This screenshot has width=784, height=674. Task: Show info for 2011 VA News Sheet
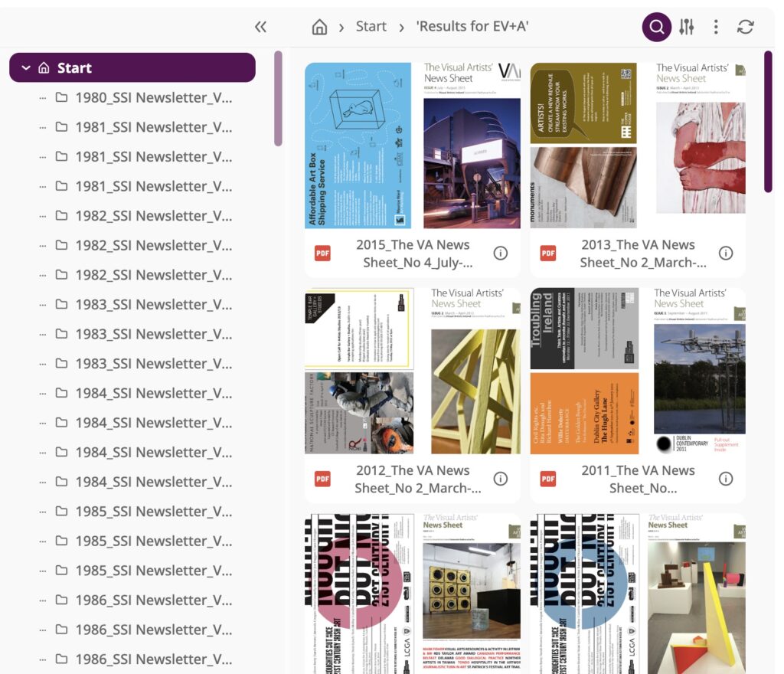[726, 479]
